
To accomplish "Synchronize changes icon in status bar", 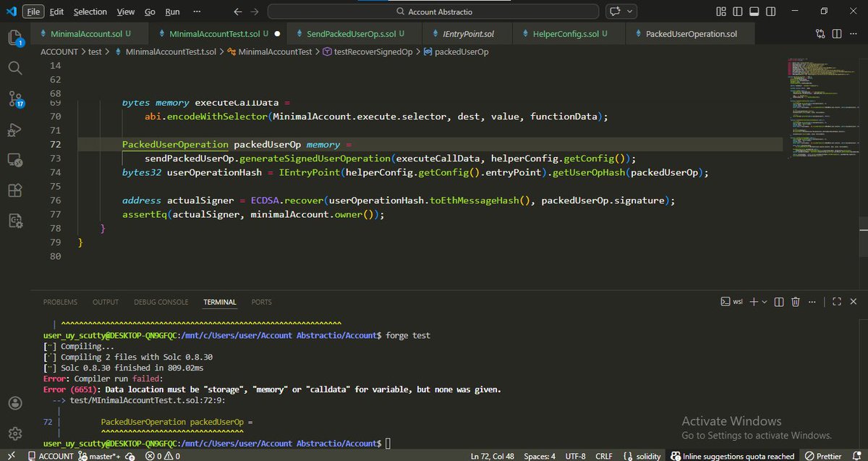I will (129, 456).
